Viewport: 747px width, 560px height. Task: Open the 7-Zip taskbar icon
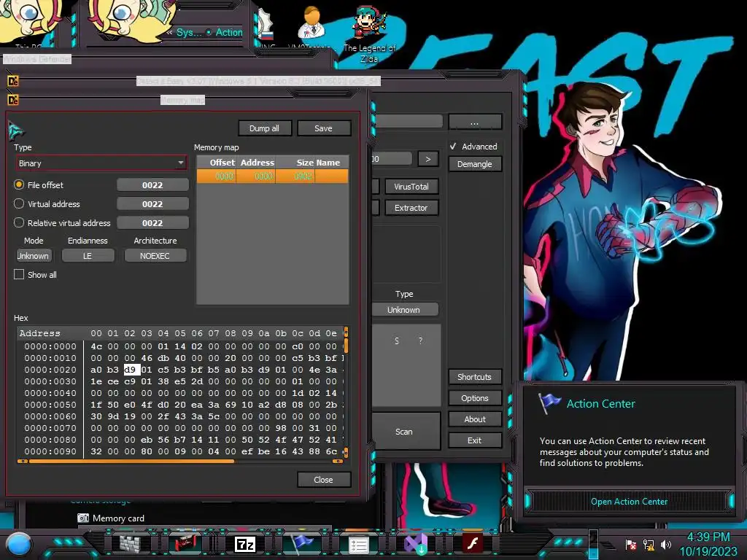point(245,544)
